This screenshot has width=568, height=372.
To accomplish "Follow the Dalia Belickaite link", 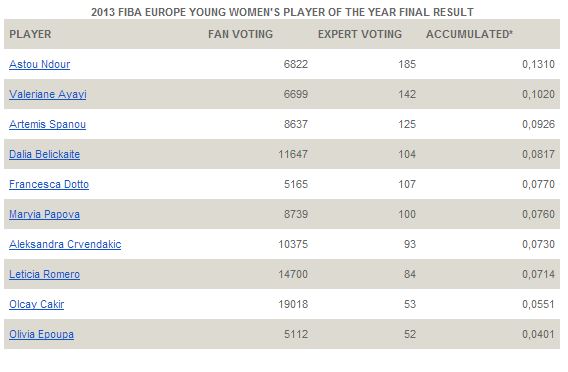I will [45, 154].
